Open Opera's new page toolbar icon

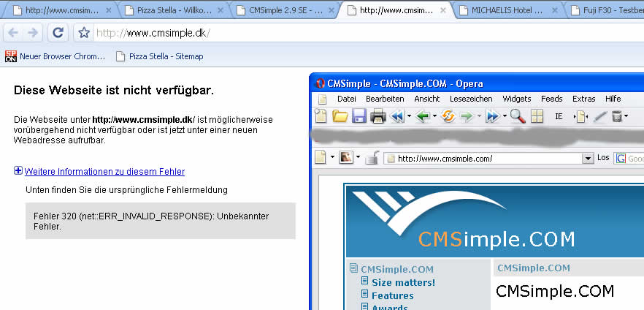click(x=321, y=116)
